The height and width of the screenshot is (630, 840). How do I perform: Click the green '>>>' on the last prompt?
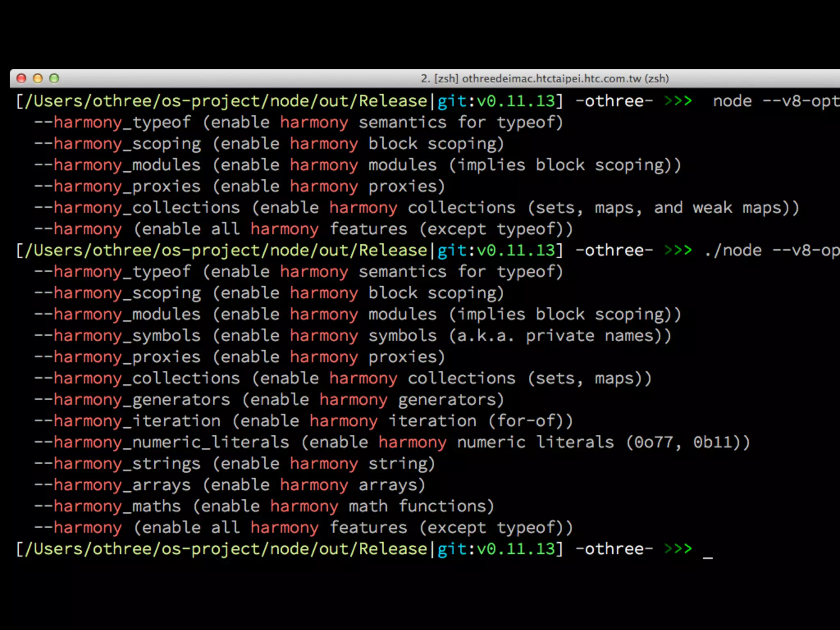pyautogui.click(x=678, y=549)
